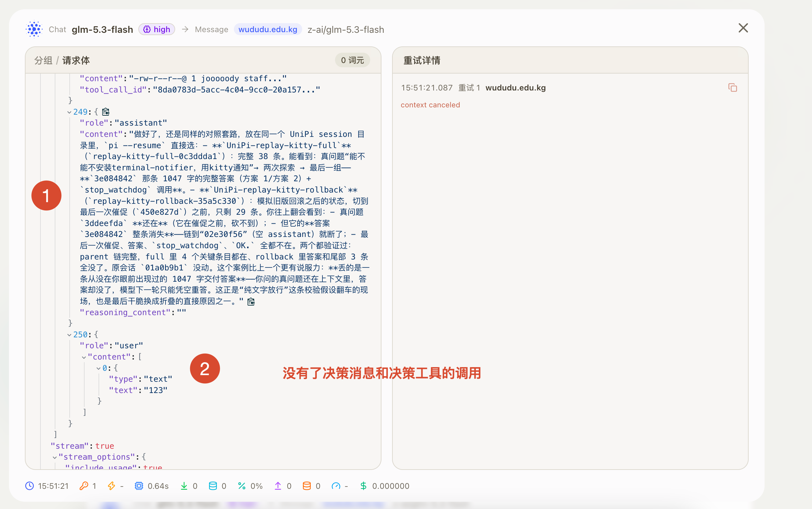Collapse message node 250
This screenshot has width=812, height=509.
coord(69,335)
